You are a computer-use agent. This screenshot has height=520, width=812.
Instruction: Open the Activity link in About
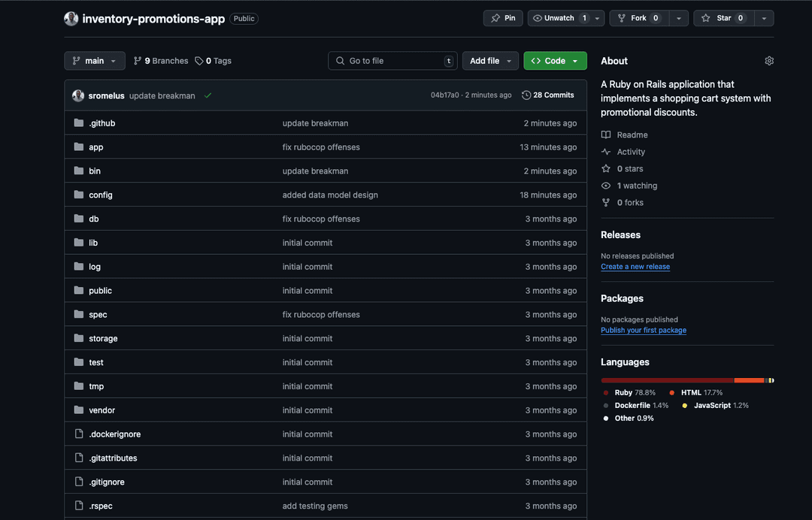pos(631,152)
